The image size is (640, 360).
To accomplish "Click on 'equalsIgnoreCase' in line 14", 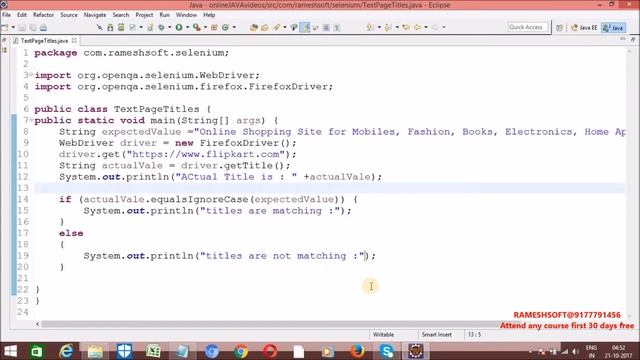I will pyautogui.click(x=199, y=199).
